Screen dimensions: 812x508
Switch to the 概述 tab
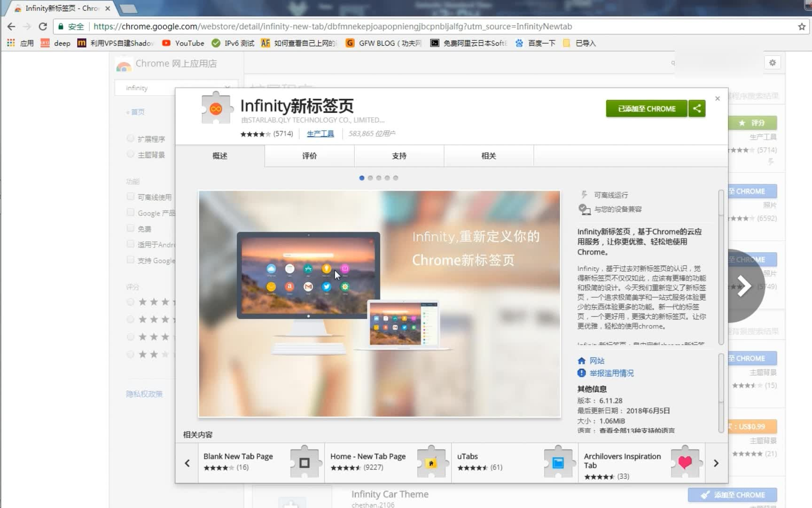tap(219, 156)
